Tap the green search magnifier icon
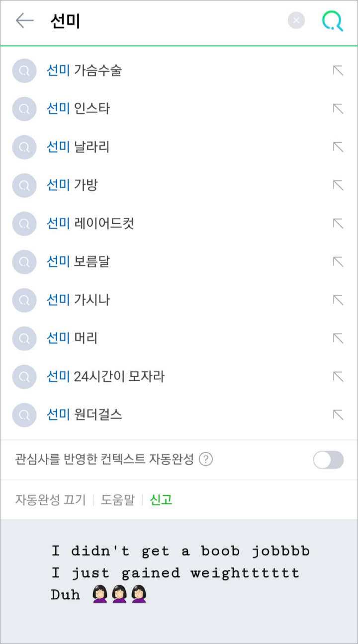 tap(332, 21)
